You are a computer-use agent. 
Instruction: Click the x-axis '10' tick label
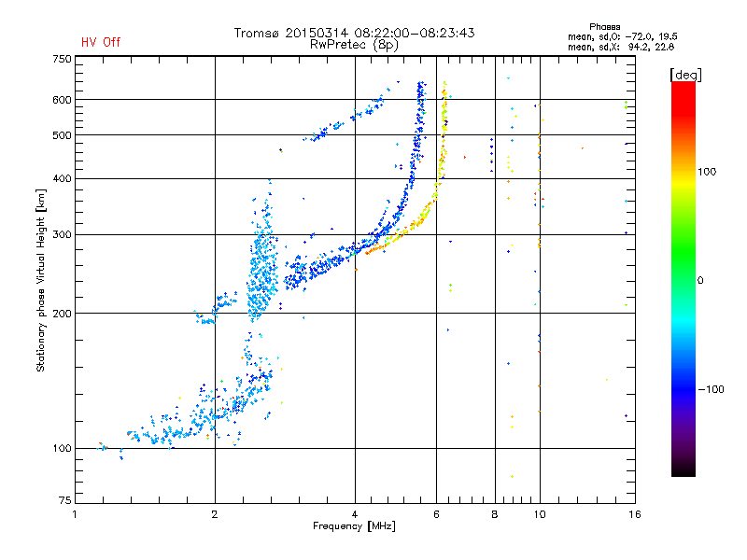point(540,514)
